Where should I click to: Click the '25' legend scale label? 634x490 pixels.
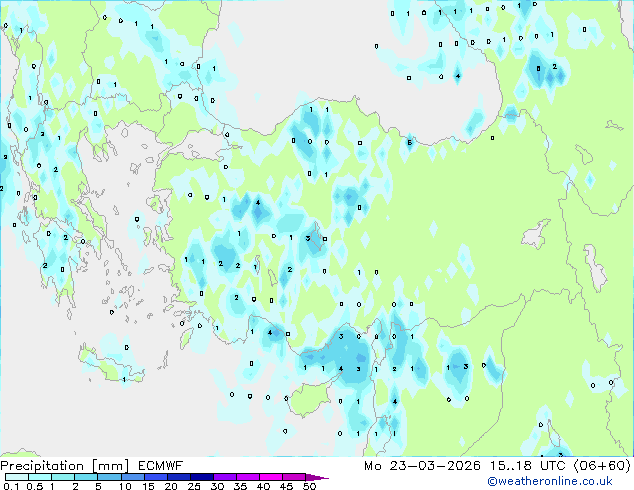coord(194,486)
